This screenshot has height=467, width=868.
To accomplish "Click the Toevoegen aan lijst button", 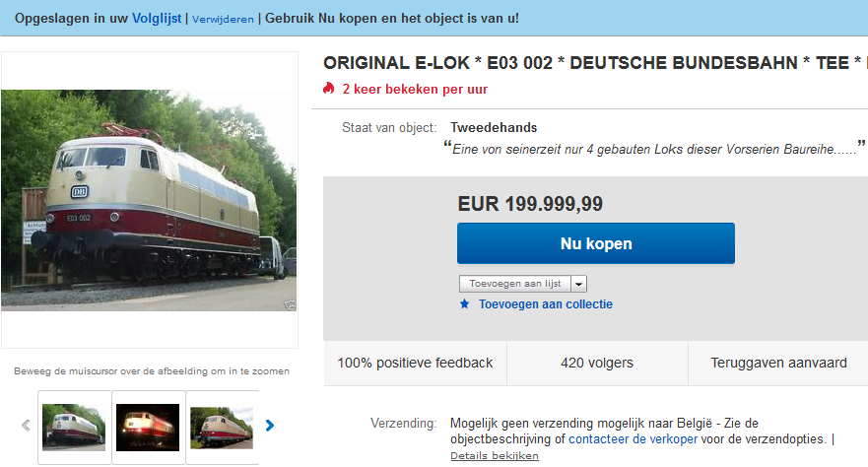I will pyautogui.click(x=515, y=284).
